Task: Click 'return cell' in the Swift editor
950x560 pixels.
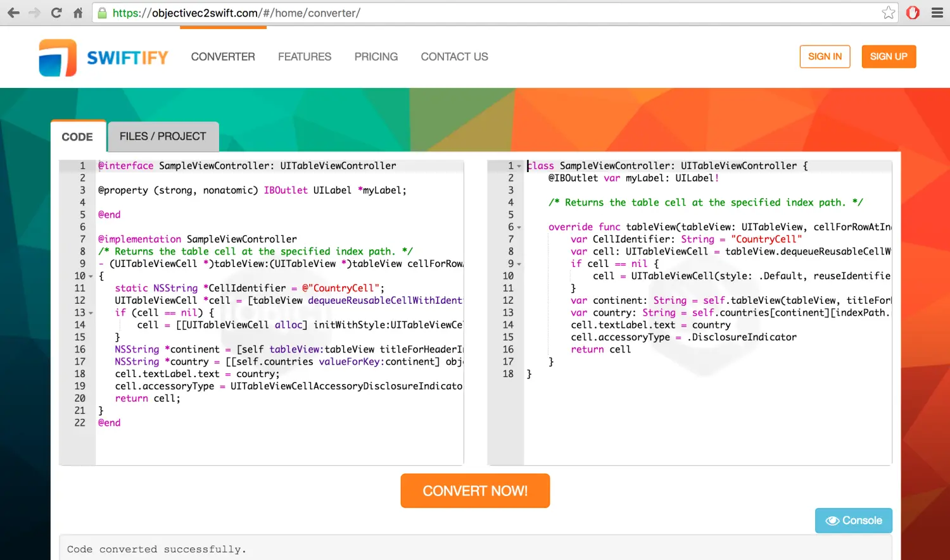Action: [x=600, y=350]
